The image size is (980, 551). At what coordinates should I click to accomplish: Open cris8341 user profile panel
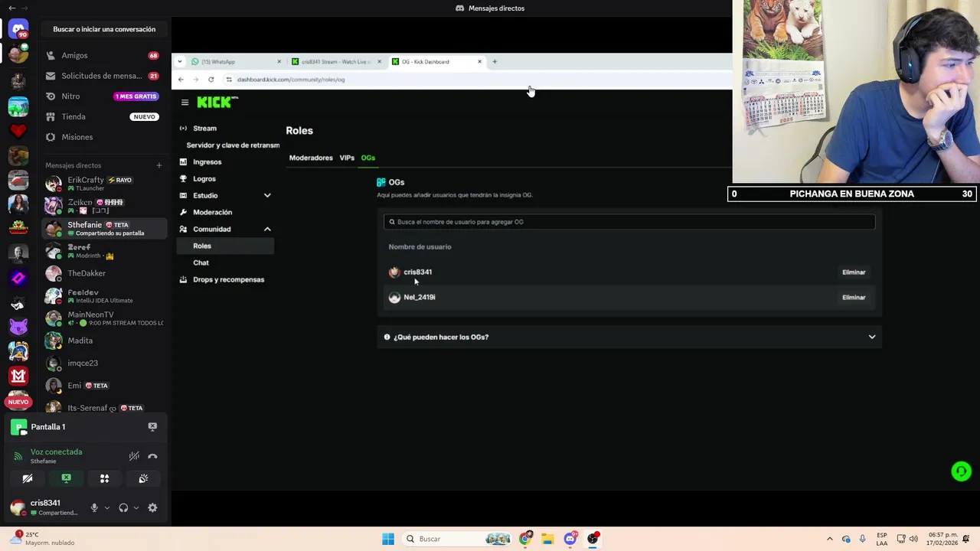pos(44,507)
